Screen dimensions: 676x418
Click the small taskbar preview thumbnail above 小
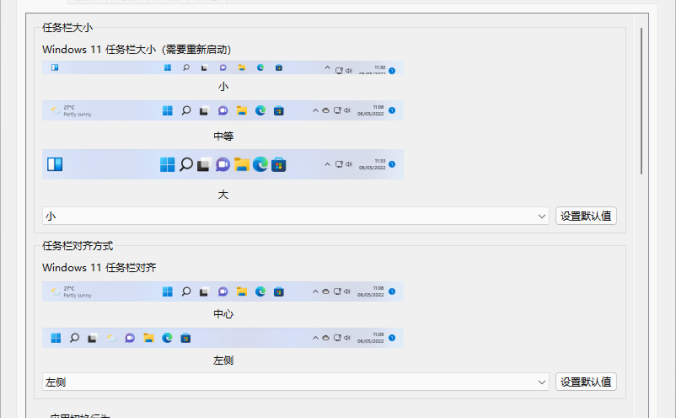tap(223, 68)
